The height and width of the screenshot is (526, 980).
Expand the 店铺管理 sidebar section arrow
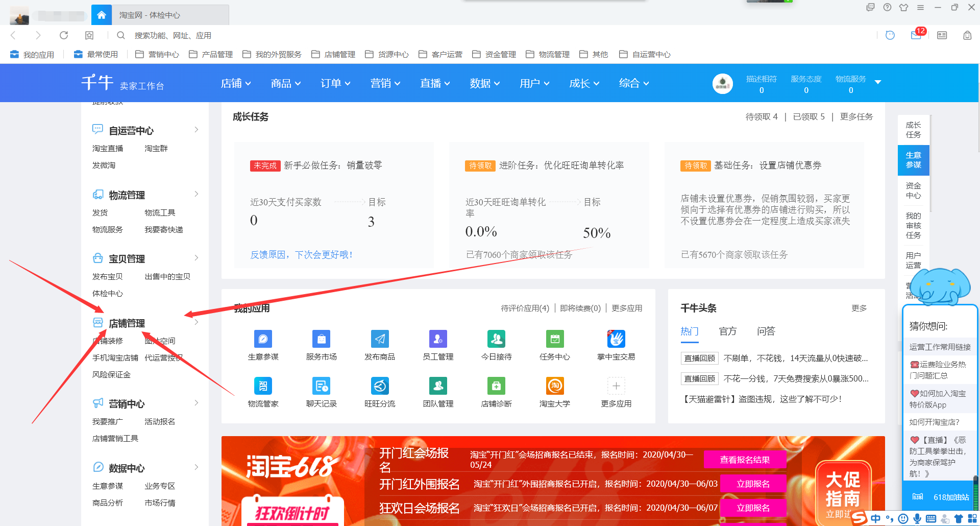pos(197,322)
